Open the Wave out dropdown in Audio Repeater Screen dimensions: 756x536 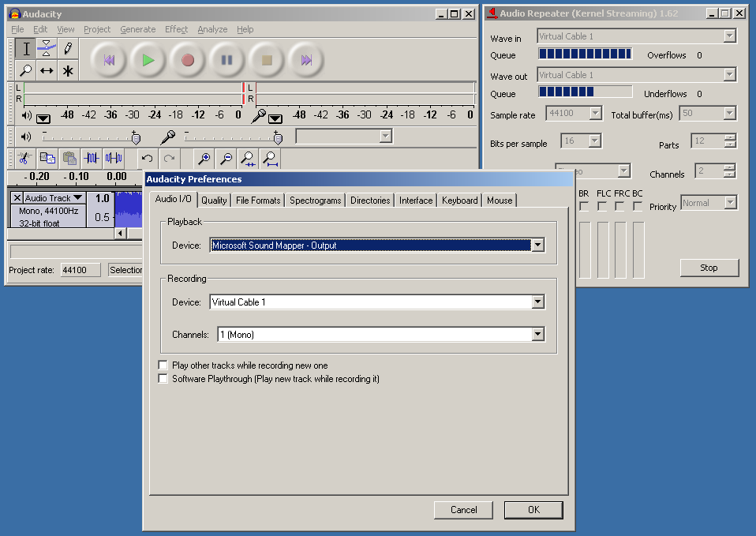point(729,75)
